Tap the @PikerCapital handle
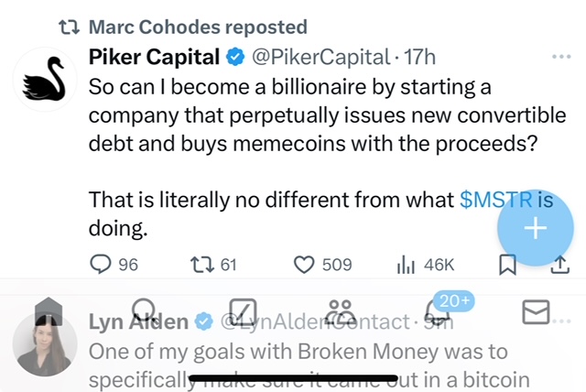Viewport: 586px width, 392px height. click(320, 57)
